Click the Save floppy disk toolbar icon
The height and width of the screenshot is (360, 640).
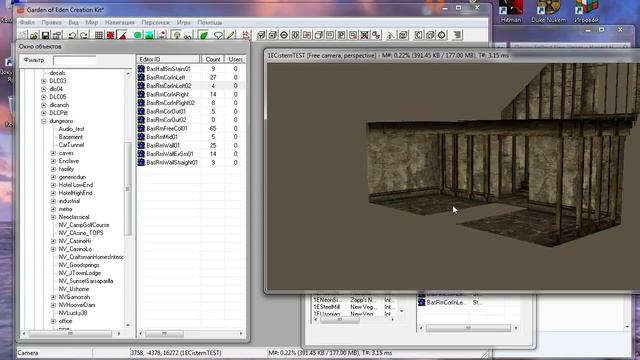(45, 35)
